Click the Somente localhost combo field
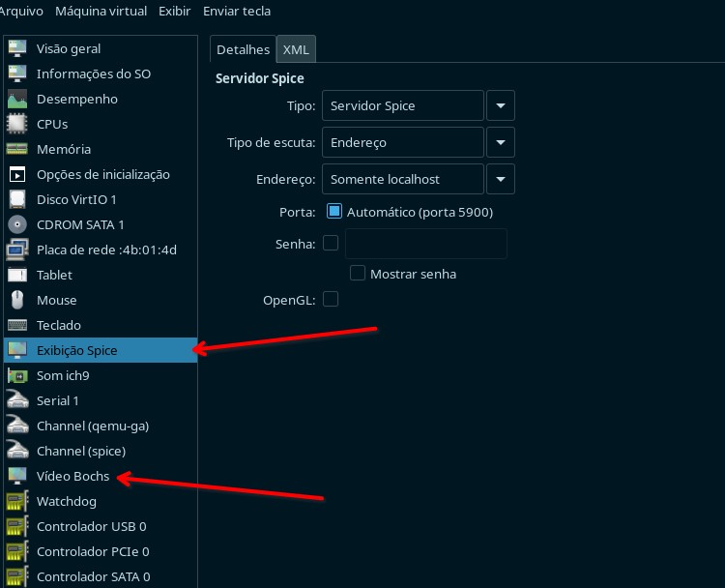This screenshot has width=725, height=588. pos(403,179)
